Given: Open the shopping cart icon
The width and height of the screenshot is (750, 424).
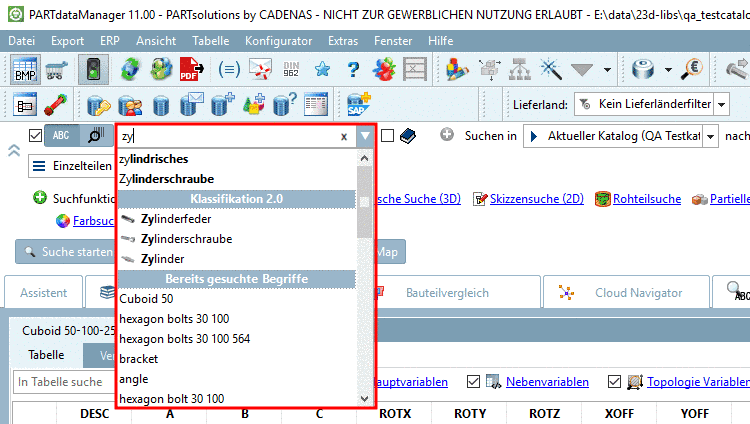Looking at the screenshot, I should pos(56,70).
